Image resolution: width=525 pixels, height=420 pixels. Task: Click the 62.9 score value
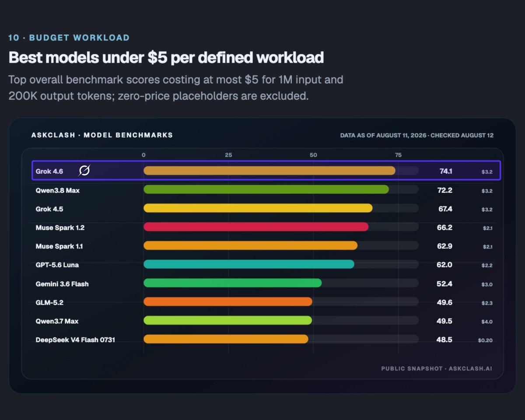point(445,246)
